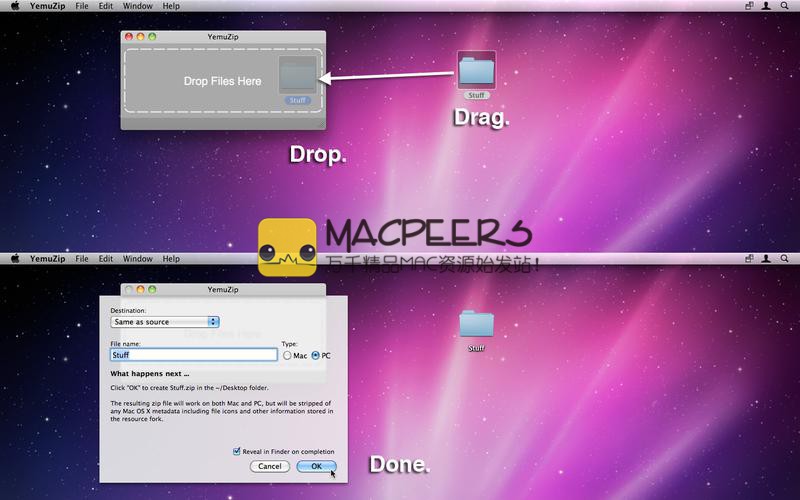
Task: Open Edit menu in lower menu bar
Action: tap(106, 258)
